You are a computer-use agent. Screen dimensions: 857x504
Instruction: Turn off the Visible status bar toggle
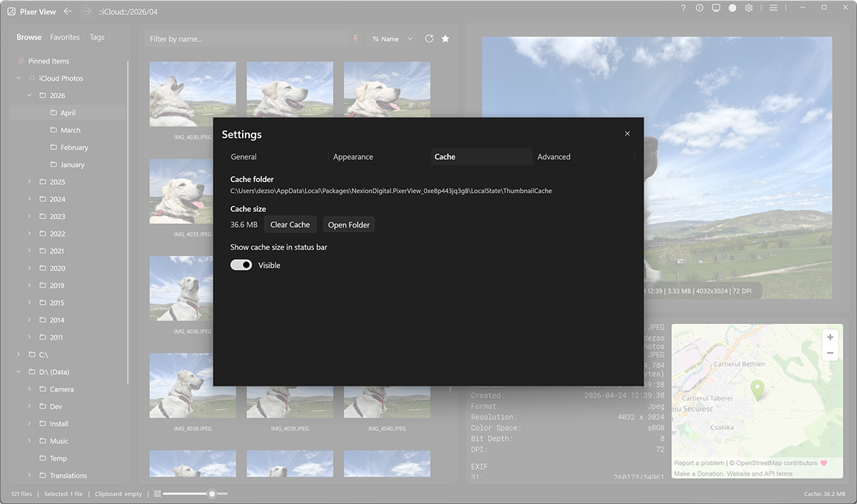pos(241,265)
